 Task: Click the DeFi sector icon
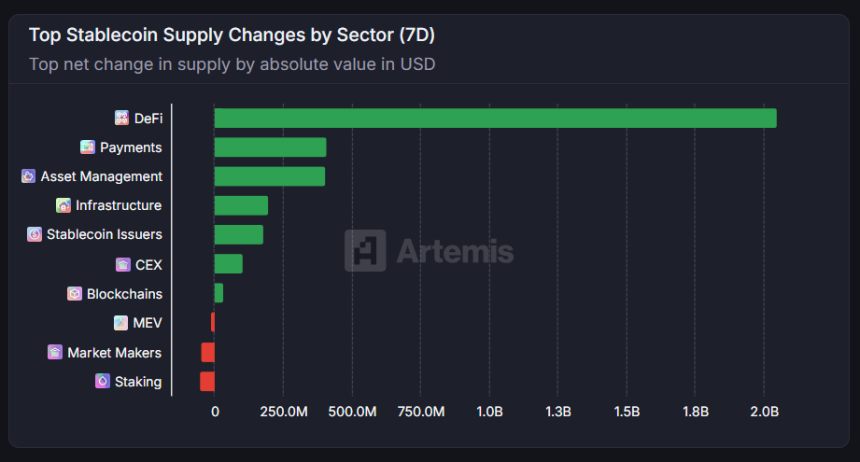pyautogui.click(x=122, y=118)
